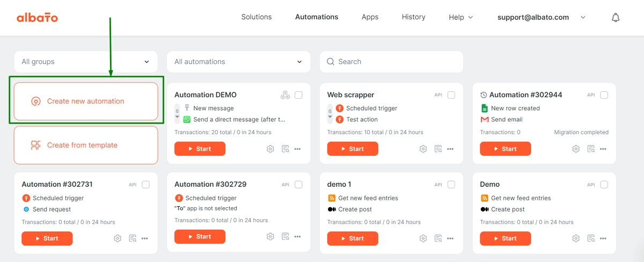Open log icon for Web scrapper
Screen dimensions: 644x262
[x=438, y=149]
